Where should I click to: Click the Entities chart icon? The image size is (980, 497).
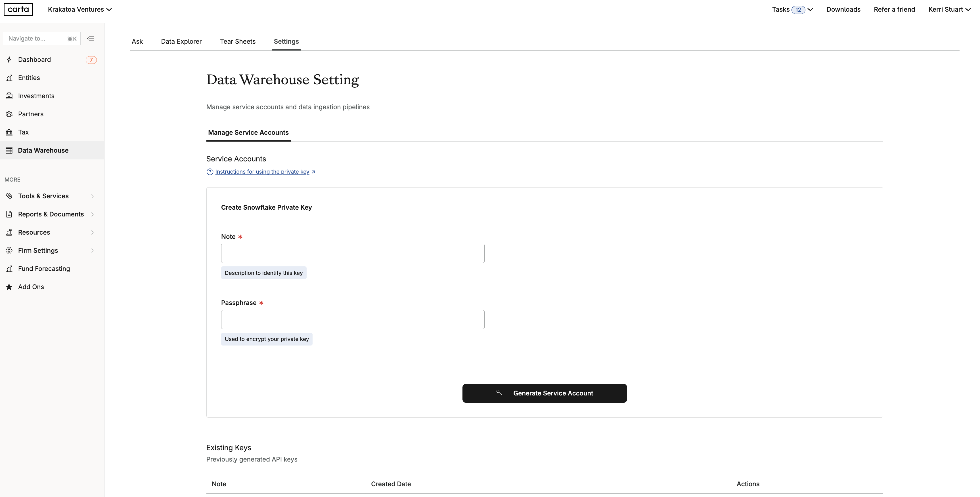point(9,78)
